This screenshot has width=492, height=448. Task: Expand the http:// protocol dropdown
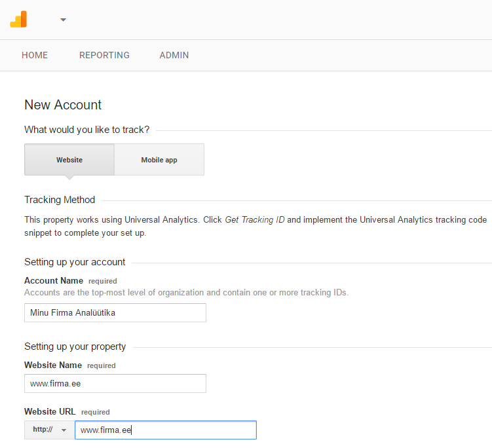(50, 430)
